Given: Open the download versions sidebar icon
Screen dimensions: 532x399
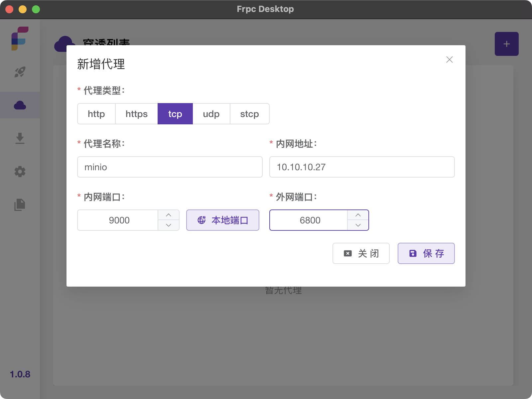Looking at the screenshot, I should pos(20,138).
